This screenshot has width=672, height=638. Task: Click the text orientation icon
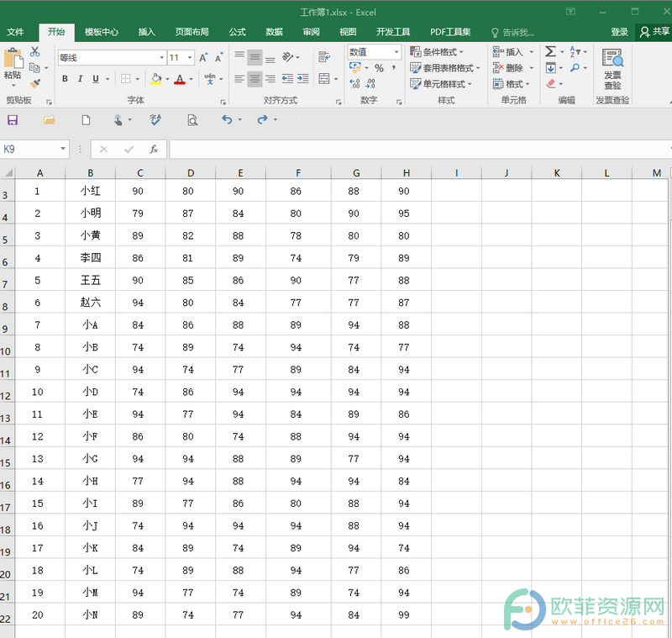pyautogui.click(x=288, y=57)
